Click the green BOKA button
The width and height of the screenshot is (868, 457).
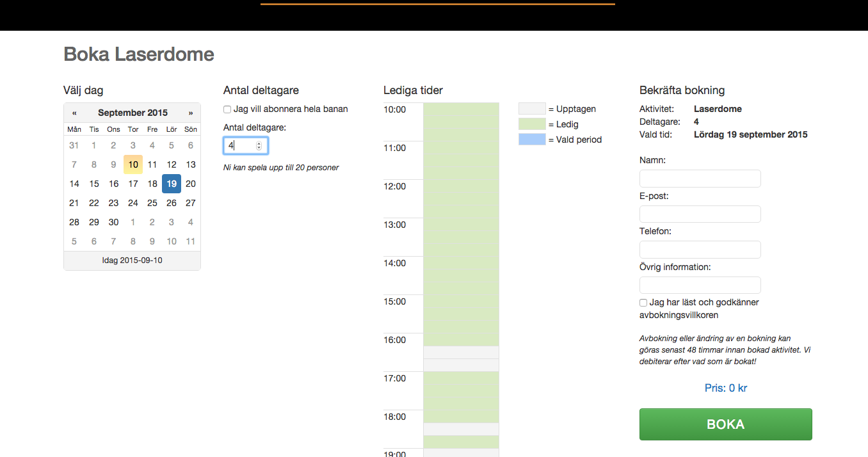(x=726, y=424)
